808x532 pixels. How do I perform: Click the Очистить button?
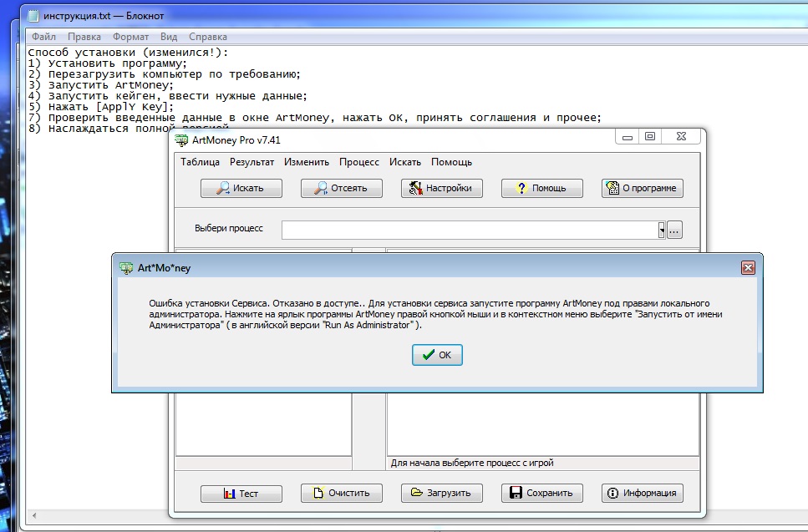[342, 494]
